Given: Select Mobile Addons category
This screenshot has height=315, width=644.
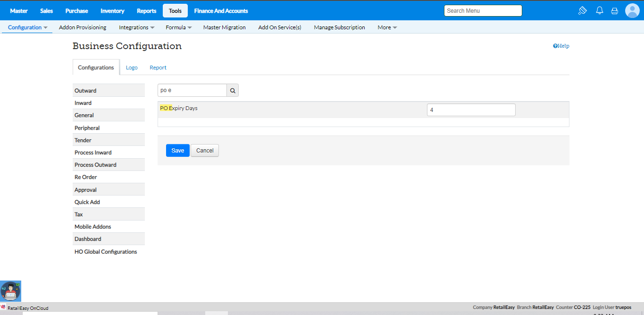Looking at the screenshot, I should tap(109, 227).
